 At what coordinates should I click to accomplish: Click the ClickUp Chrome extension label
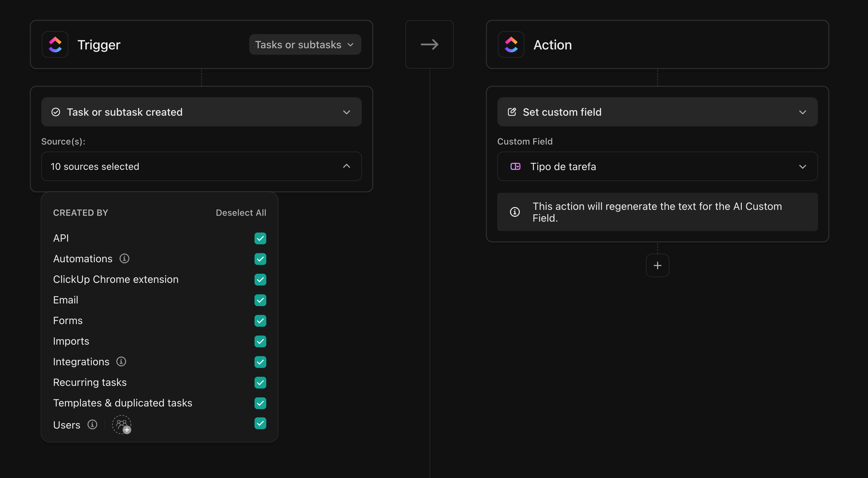116,279
